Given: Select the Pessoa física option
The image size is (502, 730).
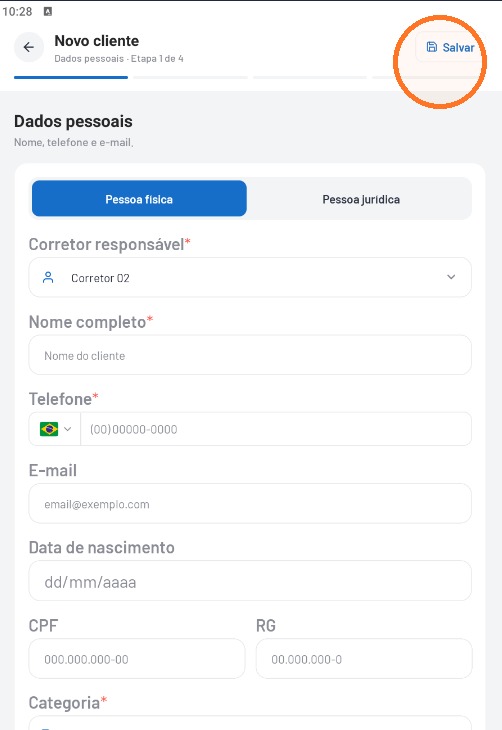Looking at the screenshot, I should coord(139,199).
